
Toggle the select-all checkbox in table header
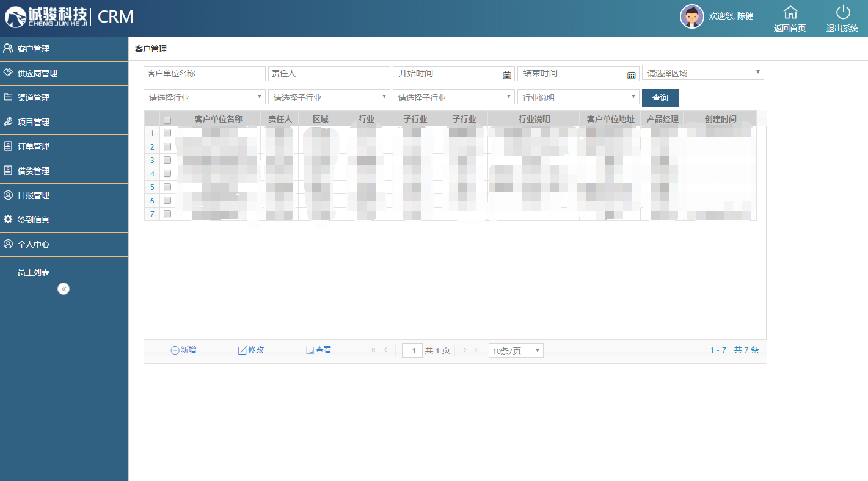(167, 120)
